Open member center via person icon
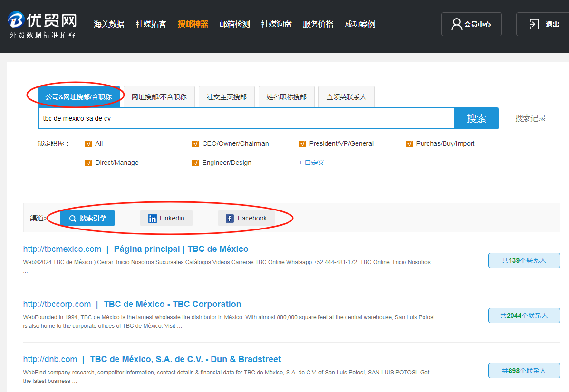Screen dimensions: 569x392 456,24
